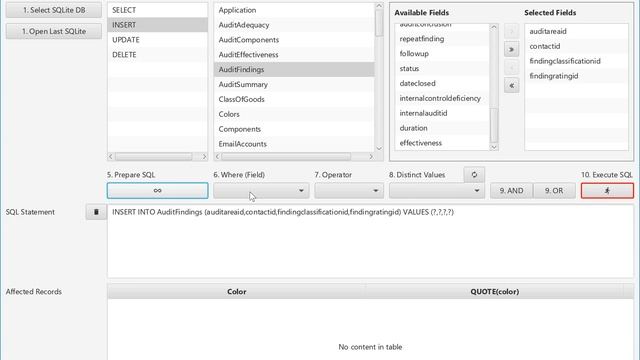Select the AuditAdequacy table

[x=294, y=25]
